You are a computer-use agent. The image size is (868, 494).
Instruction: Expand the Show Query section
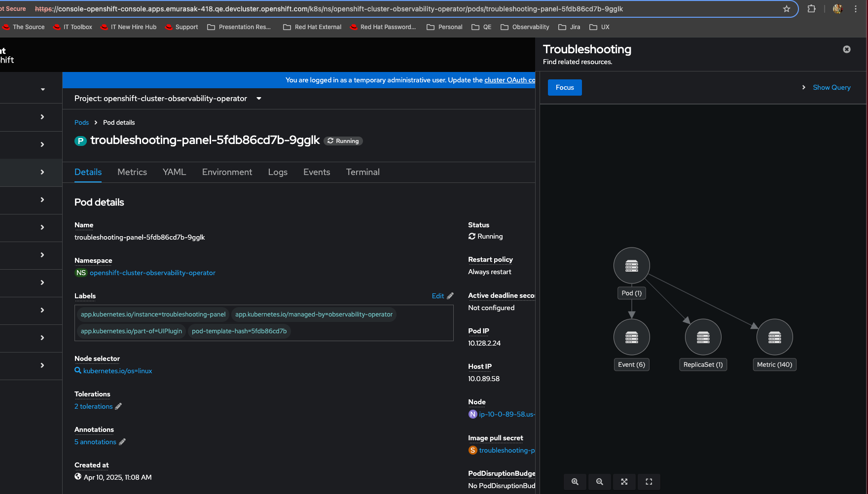click(x=826, y=87)
